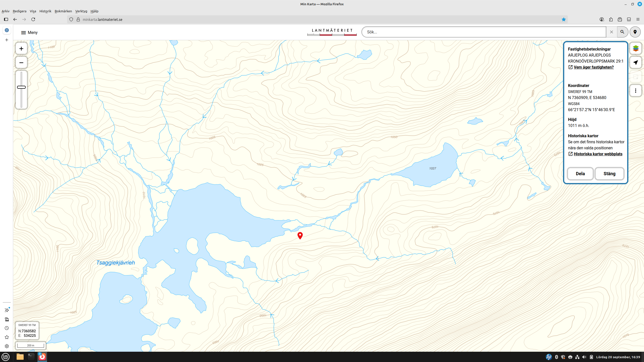
Task: Open the Verktyg menu
Action: (x=81, y=11)
